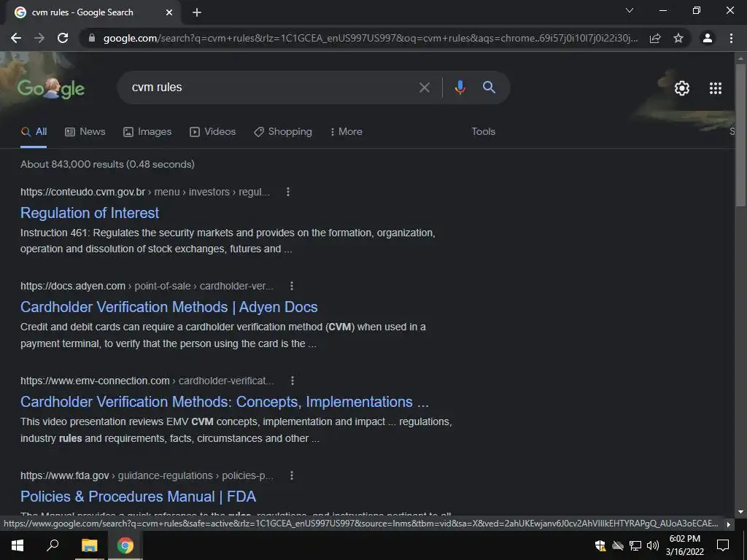Switch to the Shopping tab

click(283, 131)
